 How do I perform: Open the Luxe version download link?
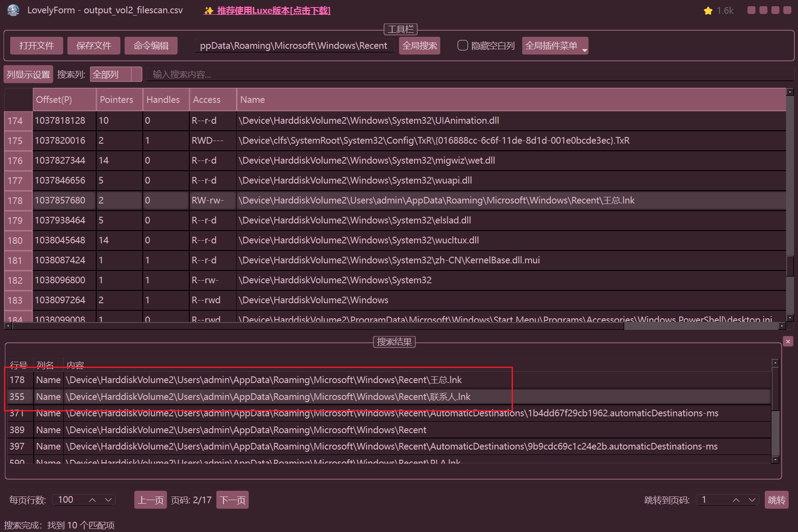(267, 11)
